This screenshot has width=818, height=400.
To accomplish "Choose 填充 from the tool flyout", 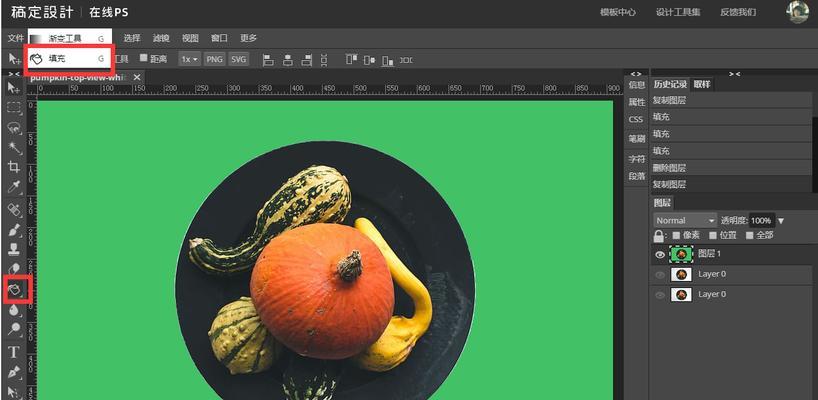I will (x=69, y=59).
